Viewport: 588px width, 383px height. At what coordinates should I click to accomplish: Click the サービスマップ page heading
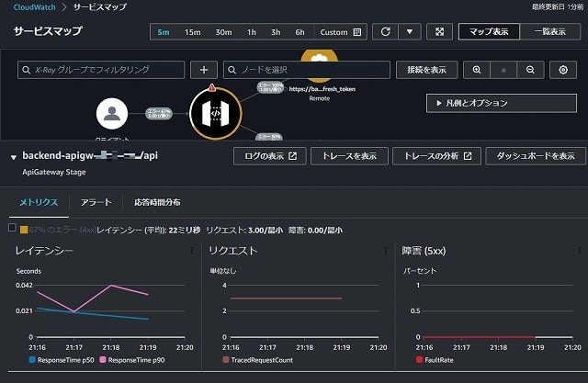tap(48, 30)
